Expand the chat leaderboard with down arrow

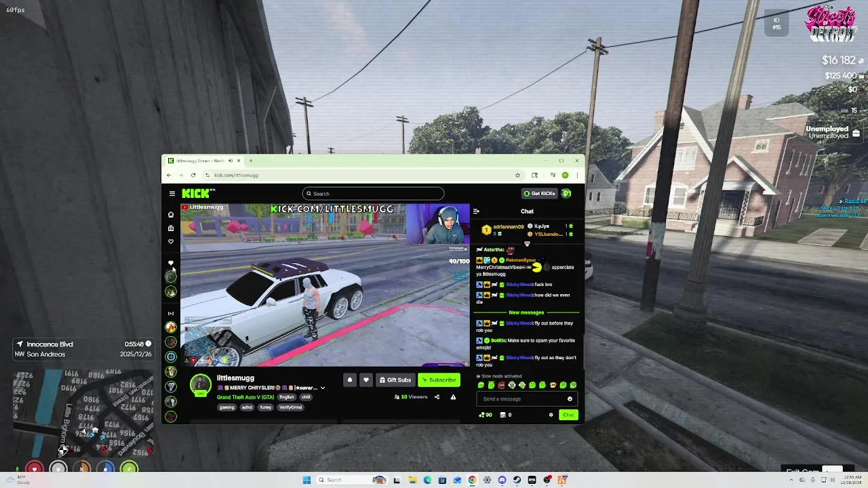(527, 244)
